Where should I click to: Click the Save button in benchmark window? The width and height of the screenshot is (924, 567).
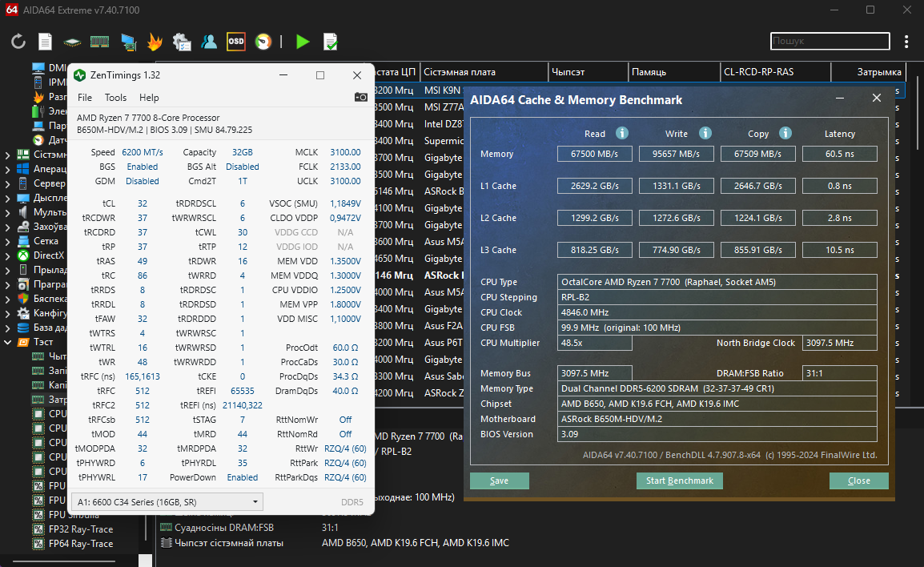click(x=499, y=481)
